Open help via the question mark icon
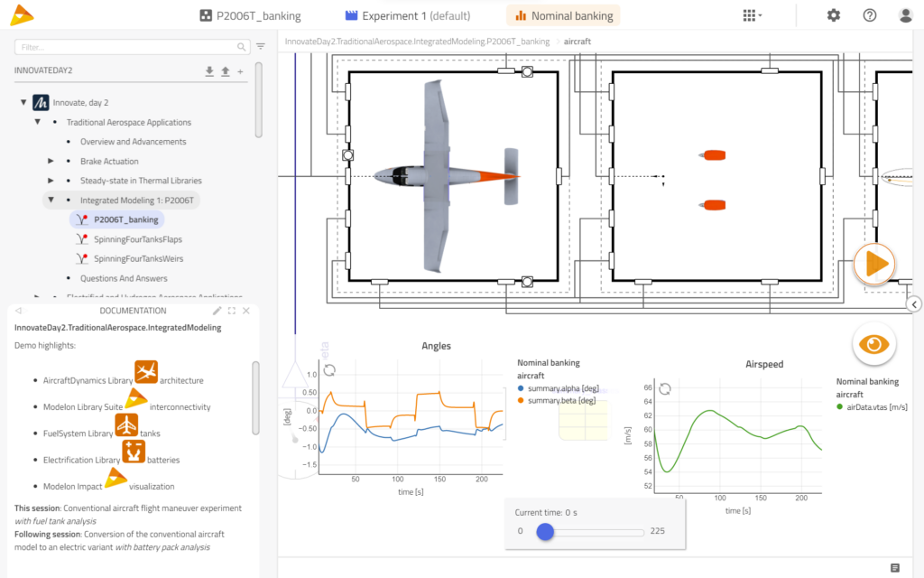 point(868,14)
